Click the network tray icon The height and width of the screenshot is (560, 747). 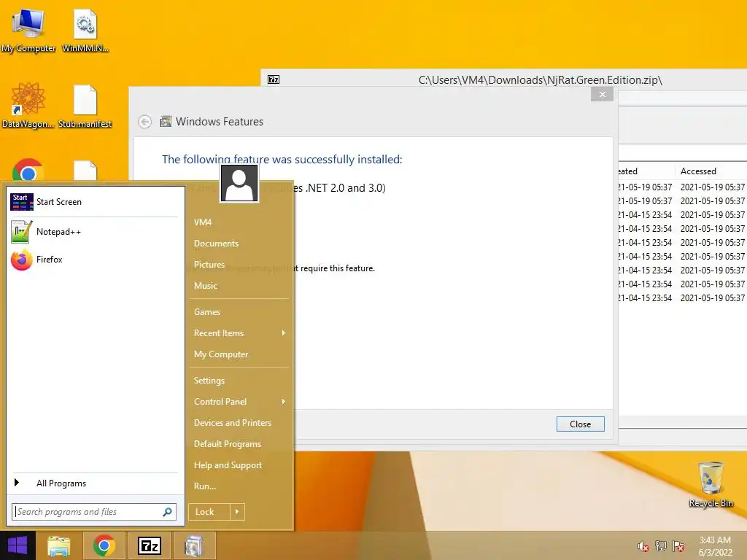661,546
